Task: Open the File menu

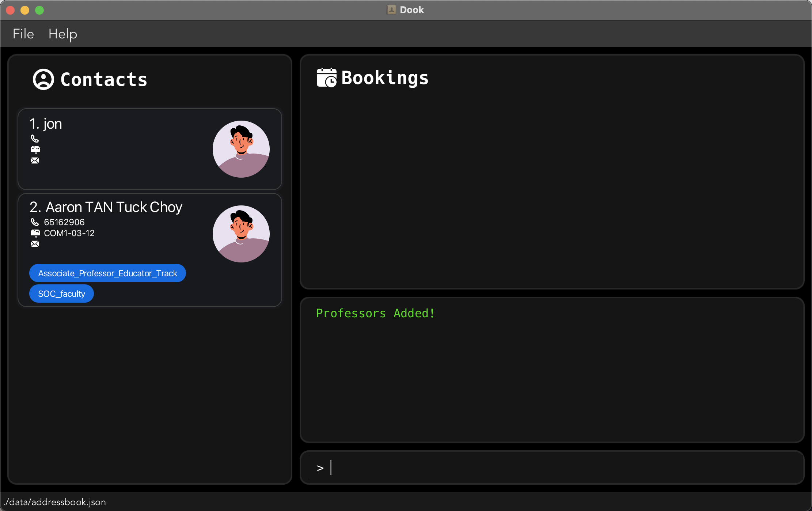Action: pyautogui.click(x=23, y=34)
